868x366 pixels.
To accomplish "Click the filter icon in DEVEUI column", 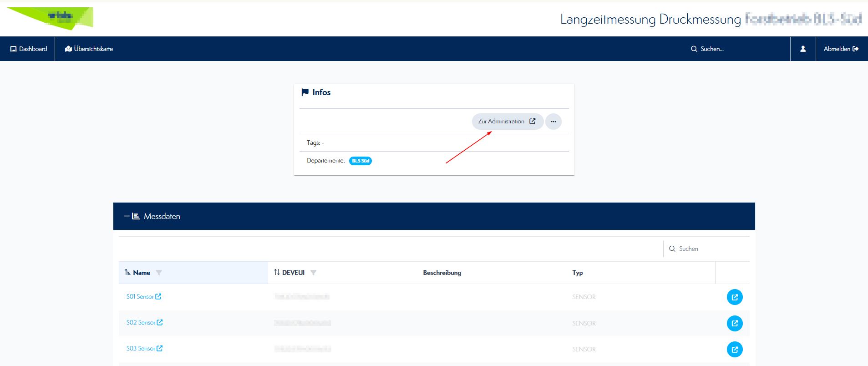I will 313,273.
